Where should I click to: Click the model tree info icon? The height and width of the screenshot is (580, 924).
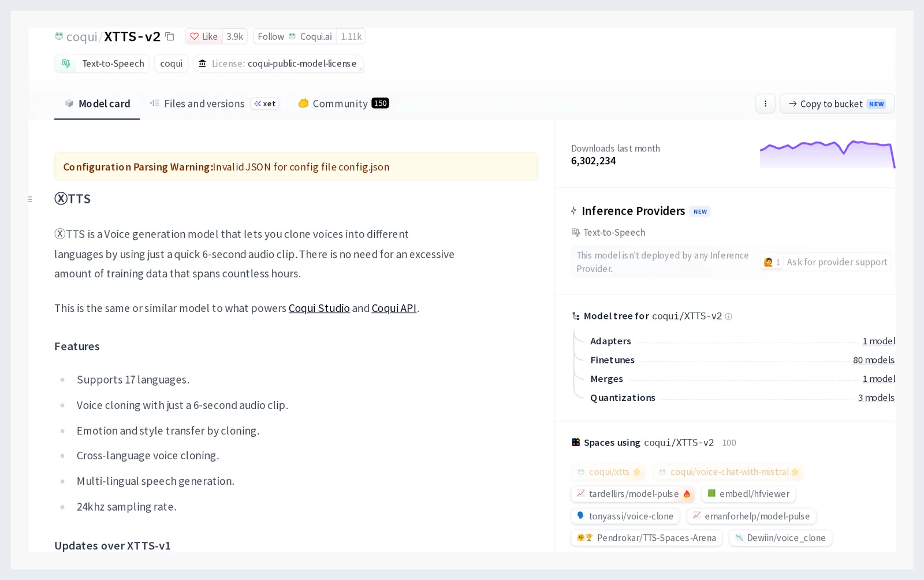click(728, 317)
